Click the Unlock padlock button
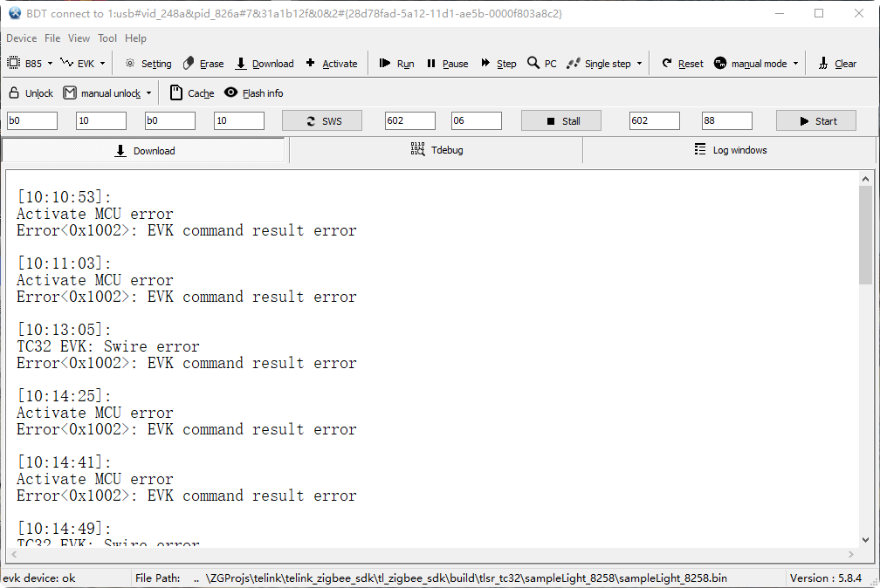 pyautogui.click(x=31, y=93)
